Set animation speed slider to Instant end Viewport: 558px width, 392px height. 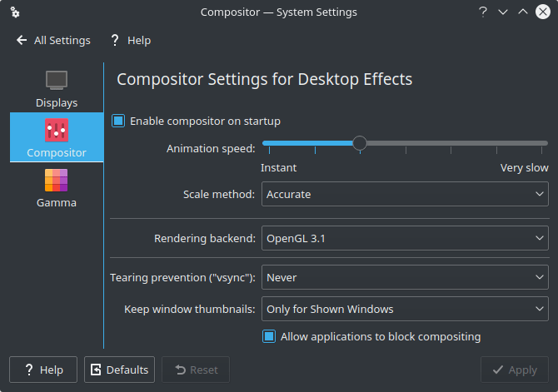(269, 143)
